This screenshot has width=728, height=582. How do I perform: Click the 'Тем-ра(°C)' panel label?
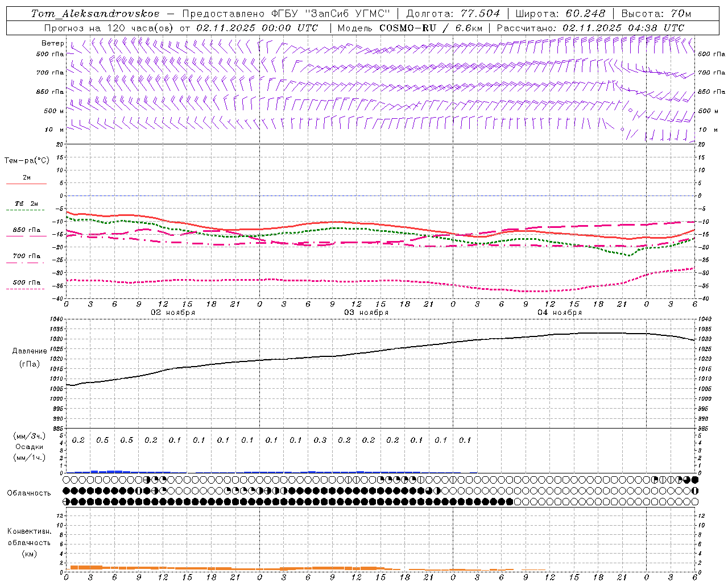[27, 161]
